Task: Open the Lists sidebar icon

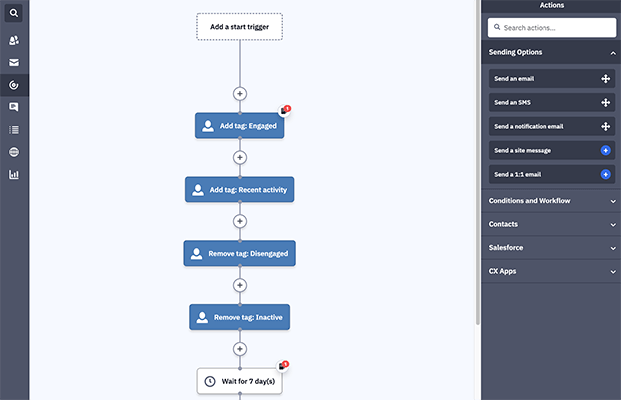Action: pos(14,129)
